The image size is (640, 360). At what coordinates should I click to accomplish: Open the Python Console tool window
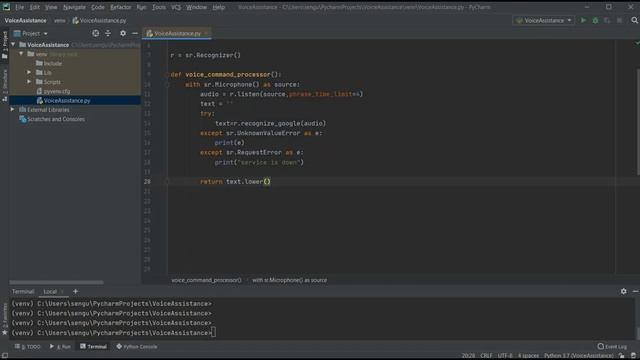137,347
